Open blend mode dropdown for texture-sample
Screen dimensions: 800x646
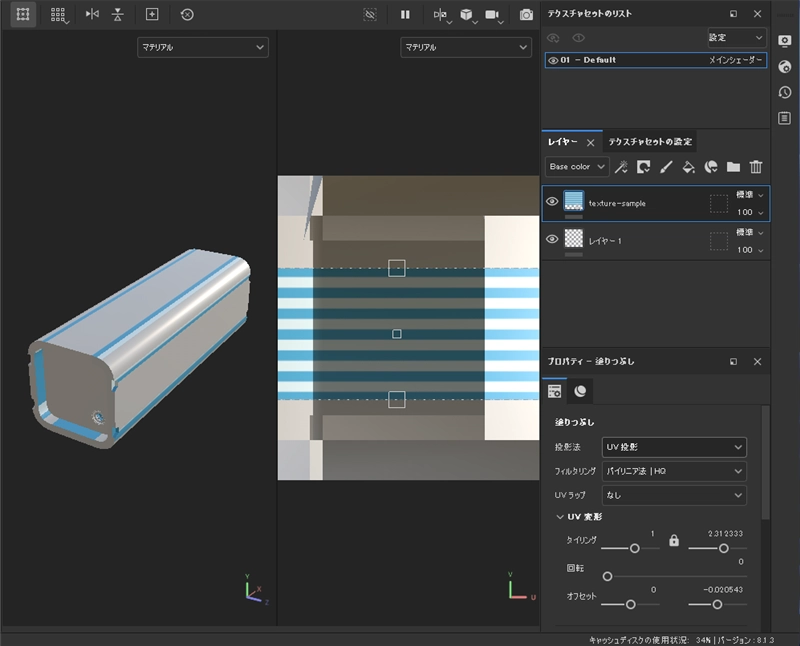point(749,195)
